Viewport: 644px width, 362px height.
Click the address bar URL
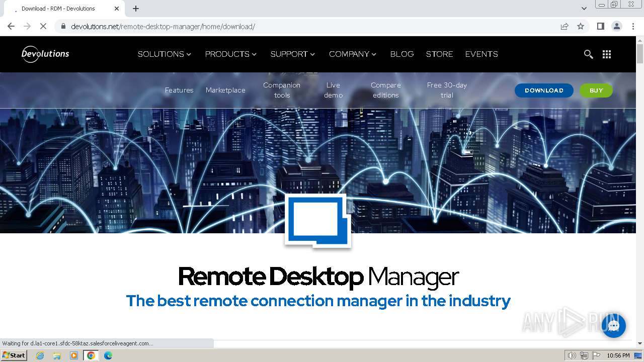click(163, 26)
